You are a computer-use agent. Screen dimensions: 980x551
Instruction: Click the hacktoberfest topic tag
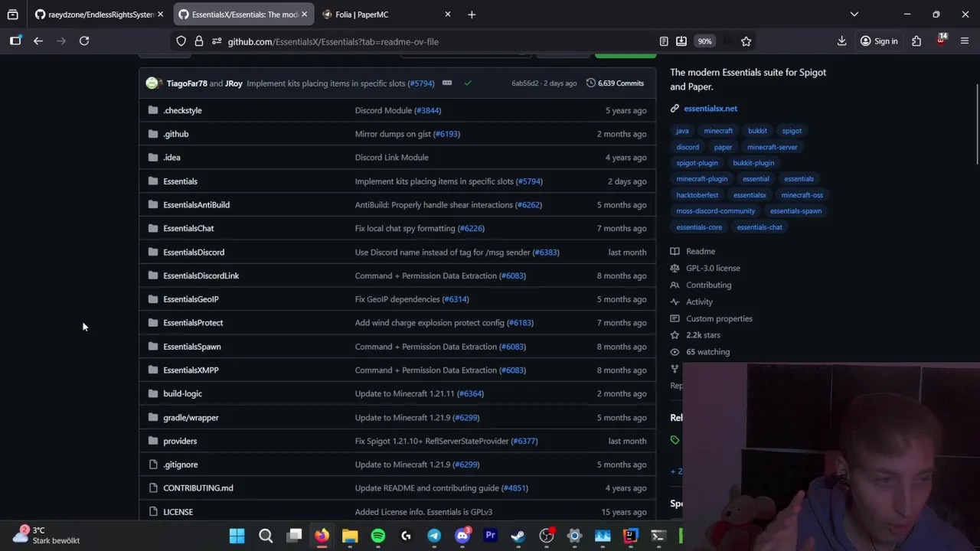click(x=697, y=195)
